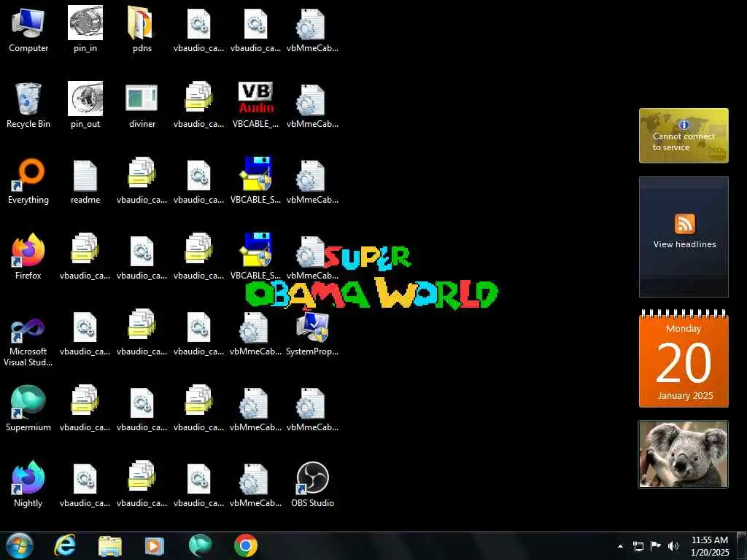
Task: Open the network tray icon
Action: [x=638, y=546]
